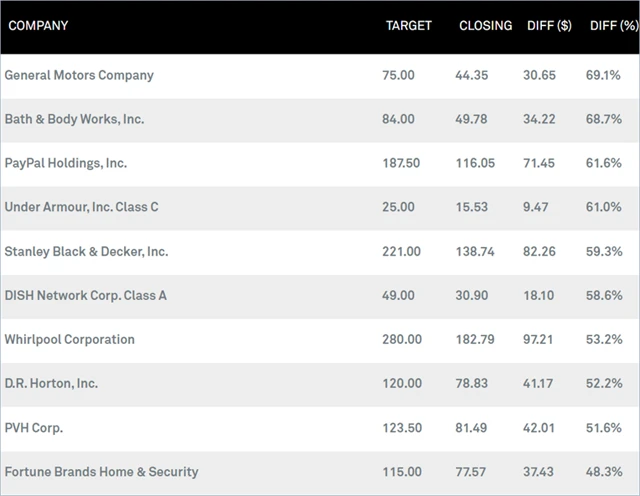Click the COMPANY column header
This screenshot has width=640, height=496.
tap(38, 26)
